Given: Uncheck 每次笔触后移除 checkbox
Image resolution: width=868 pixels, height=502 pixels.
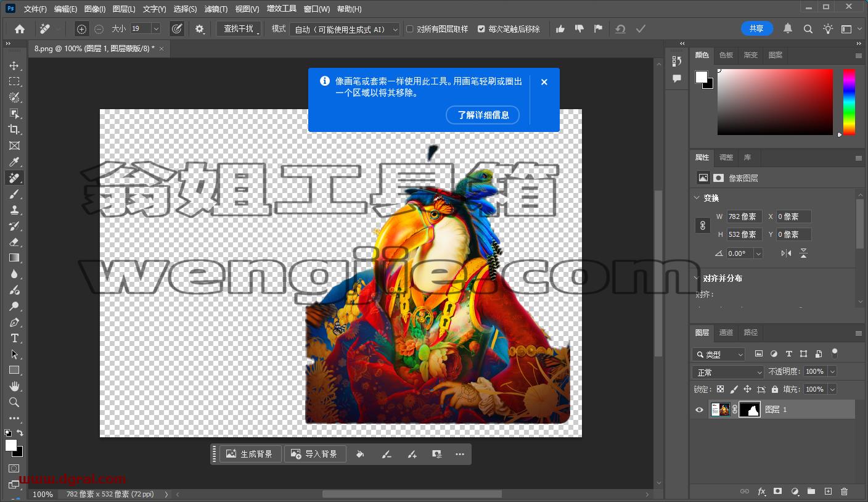Looking at the screenshot, I should pos(481,29).
